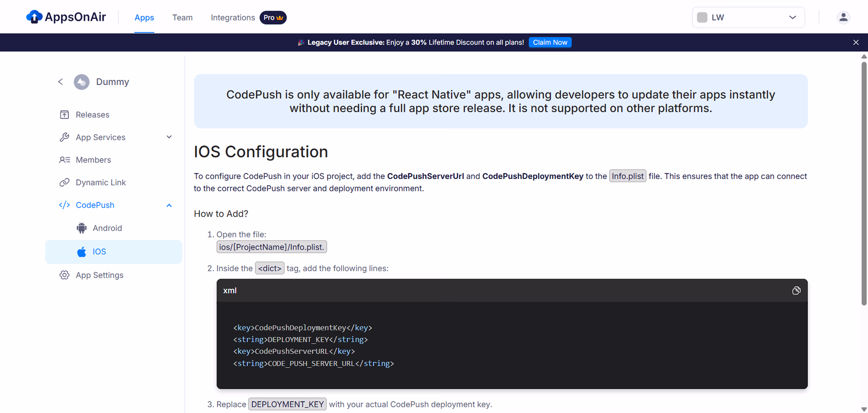Collapse the CodePush section chevron
Screen dimensions: 868x413
pos(169,205)
